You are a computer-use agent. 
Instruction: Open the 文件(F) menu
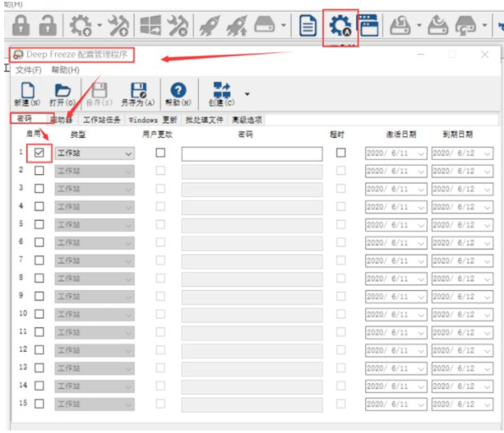point(29,70)
